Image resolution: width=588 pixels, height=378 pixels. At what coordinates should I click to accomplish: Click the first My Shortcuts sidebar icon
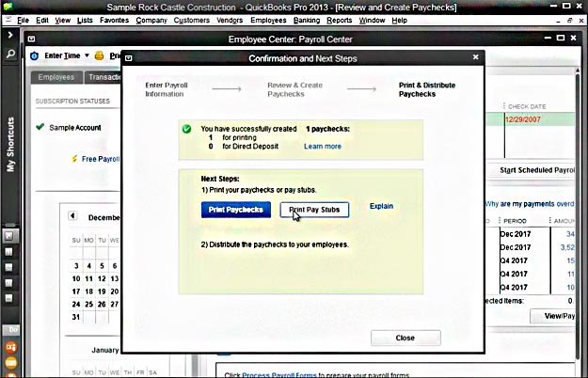point(9,236)
